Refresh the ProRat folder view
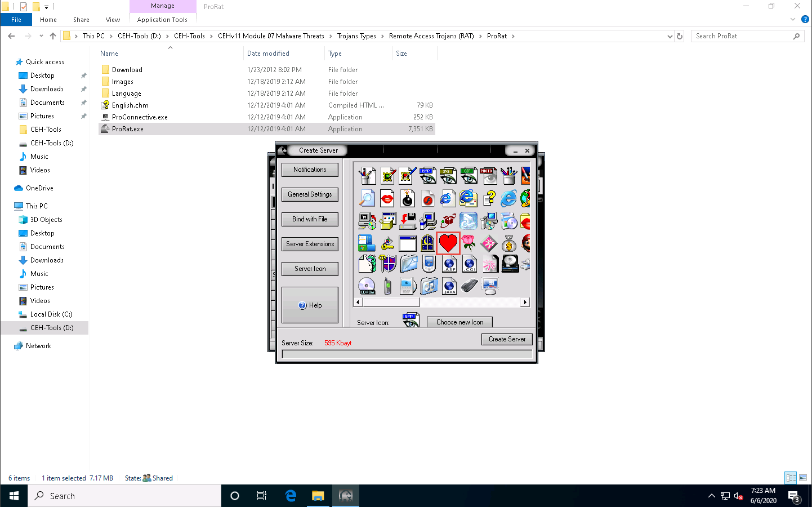This screenshot has height=507, width=812. click(680, 36)
